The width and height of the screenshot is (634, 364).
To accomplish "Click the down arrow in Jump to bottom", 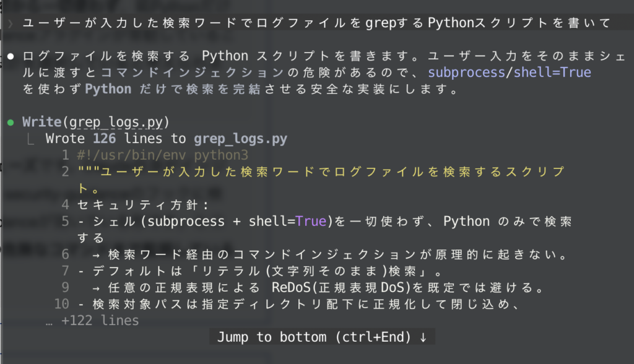I will pyautogui.click(x=423, y=337).
